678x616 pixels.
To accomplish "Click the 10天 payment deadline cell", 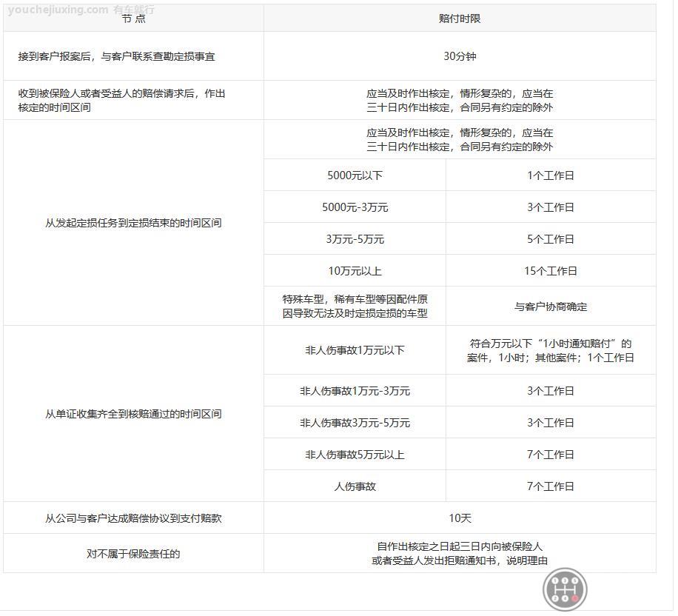I will [x=460, y=518].
